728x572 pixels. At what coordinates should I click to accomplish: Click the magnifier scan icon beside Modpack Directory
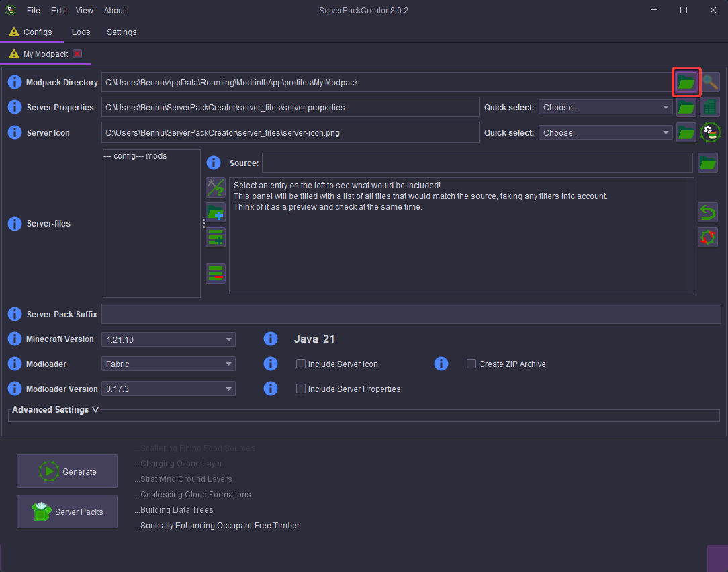[710, 83]
